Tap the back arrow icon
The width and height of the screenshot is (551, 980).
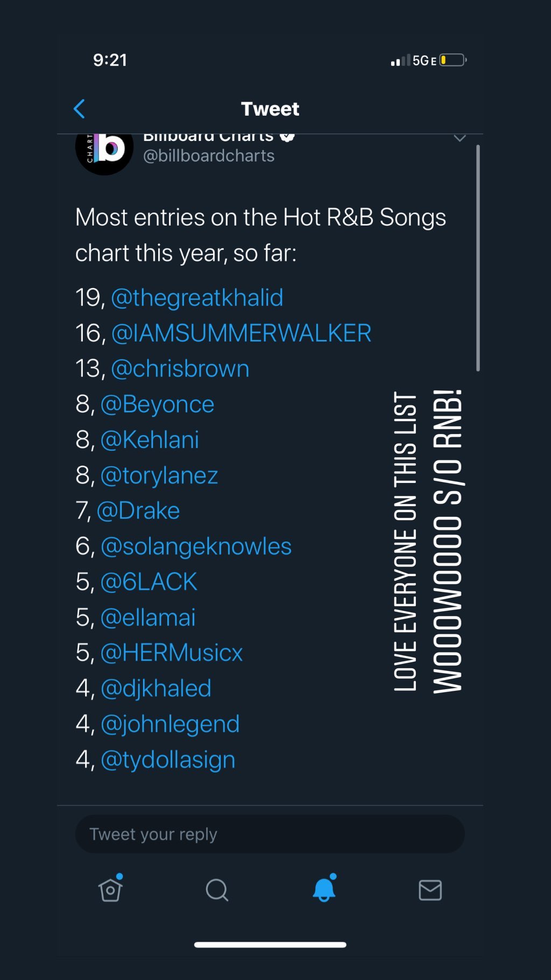pos(80,109)
